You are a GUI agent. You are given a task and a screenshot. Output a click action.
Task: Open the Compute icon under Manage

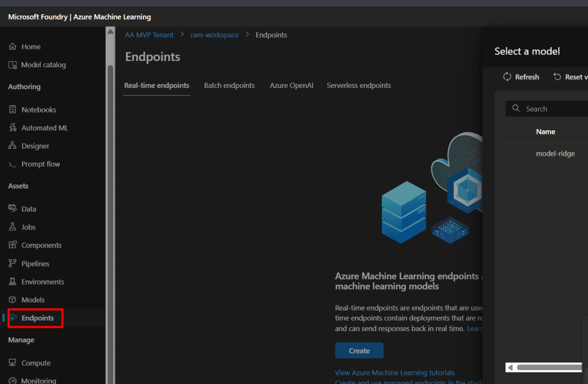(13, 363)
